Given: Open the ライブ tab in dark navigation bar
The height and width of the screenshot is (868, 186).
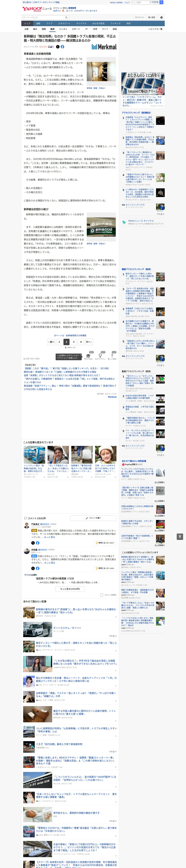Looking at the screenshot, I should click(49, 24).
